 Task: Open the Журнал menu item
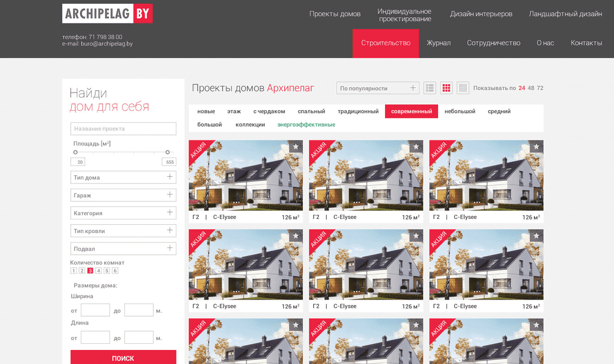[x=439, y=43]
